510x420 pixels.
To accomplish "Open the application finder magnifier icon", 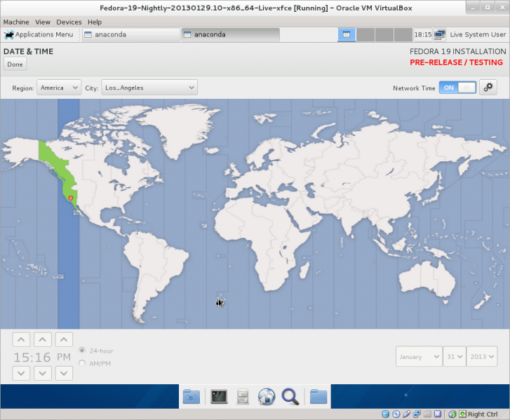I will (290, 397).
